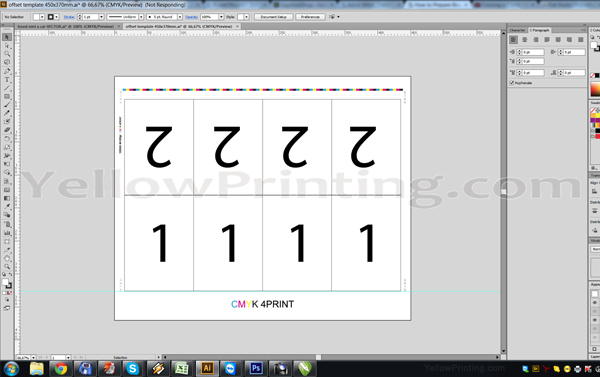Select the black swatch in Swatches panel
The width and height of the screenshot is (600, 377).
pyautogui.click(x=598, y=131)
